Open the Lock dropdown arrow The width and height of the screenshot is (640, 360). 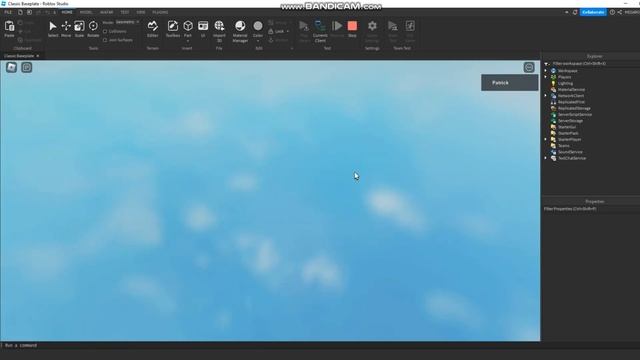pos(288,31)
